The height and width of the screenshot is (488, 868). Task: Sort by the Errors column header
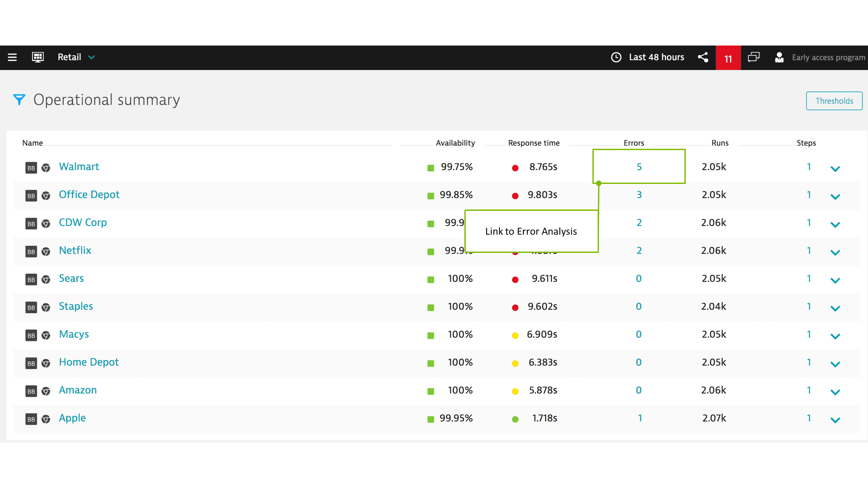(634, 143)
